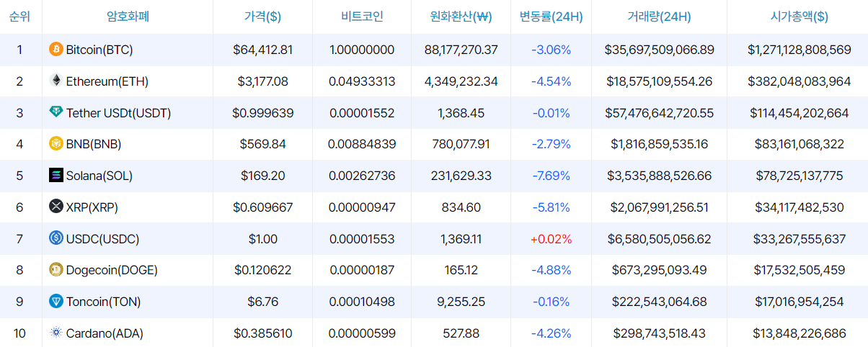Sort by 순위 column header
Screen dimensions: 868x347
click(19, 17)
